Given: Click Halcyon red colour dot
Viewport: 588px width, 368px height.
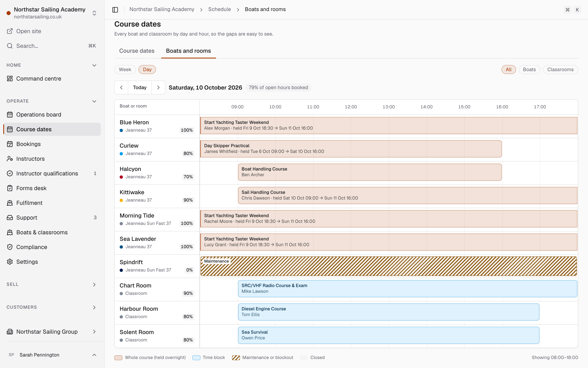Looking at the screenshot, I should (121, 177).
